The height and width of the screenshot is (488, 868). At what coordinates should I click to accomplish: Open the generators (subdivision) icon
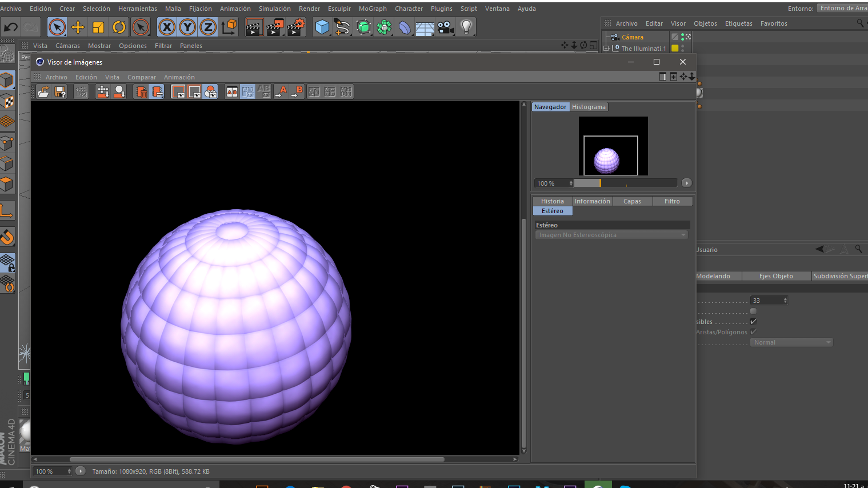coord(363,27)
